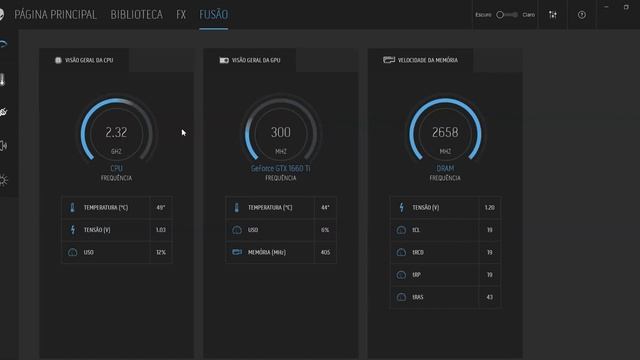Open the sun-shaped icon in sidebar
Viewport: 640px width, 360px height.
(3, 180)
